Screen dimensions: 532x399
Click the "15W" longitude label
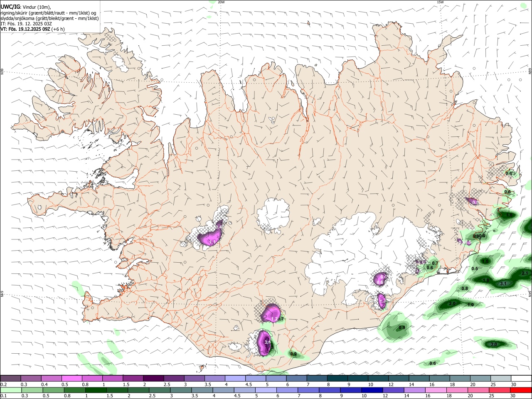tap(440, 2)
